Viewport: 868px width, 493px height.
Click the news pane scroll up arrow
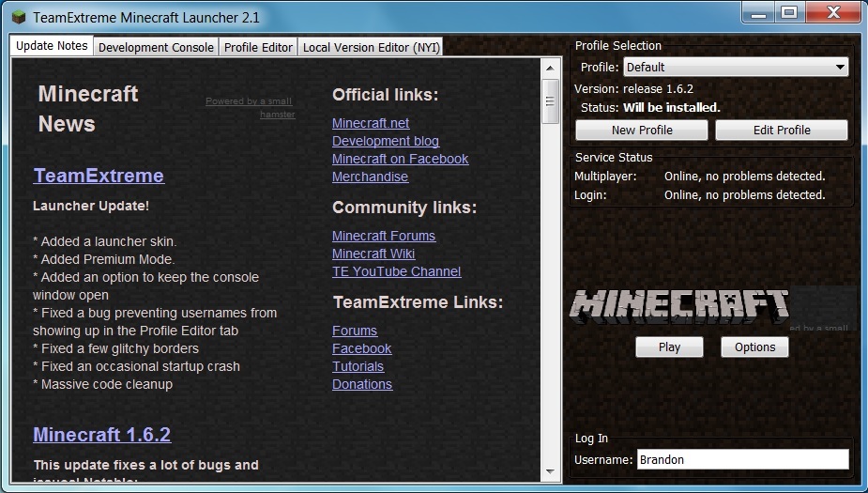[550, 68]
